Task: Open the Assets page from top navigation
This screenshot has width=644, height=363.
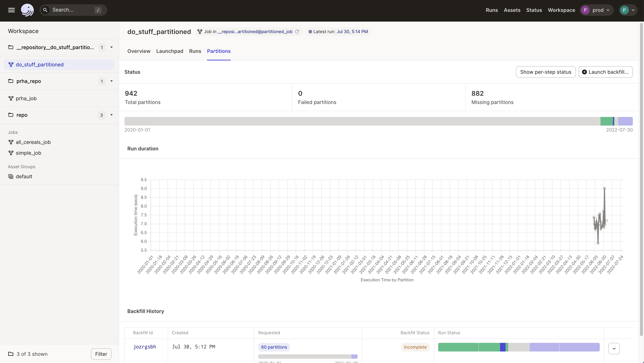Action: [512, 10]
